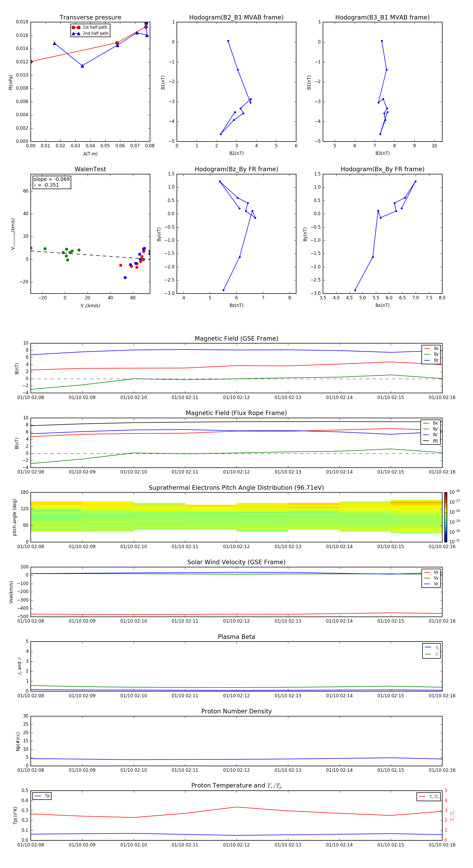The image size is (473, 868).
Task: Click the "Magnetic Field (GSE Frame)" title
Action: [236, 339]
